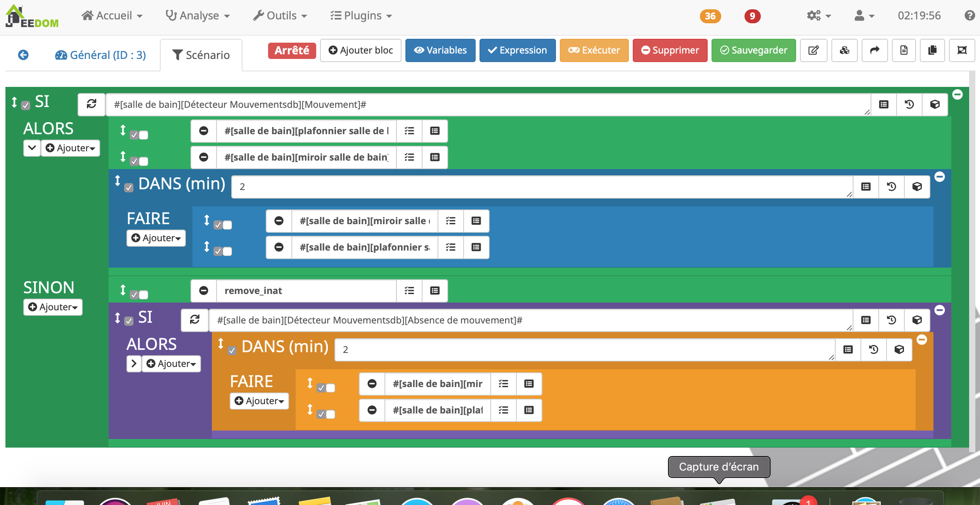Open the settings gears dropdown
Viewport: 980px width, 505px height.
(x=819, y=16)
